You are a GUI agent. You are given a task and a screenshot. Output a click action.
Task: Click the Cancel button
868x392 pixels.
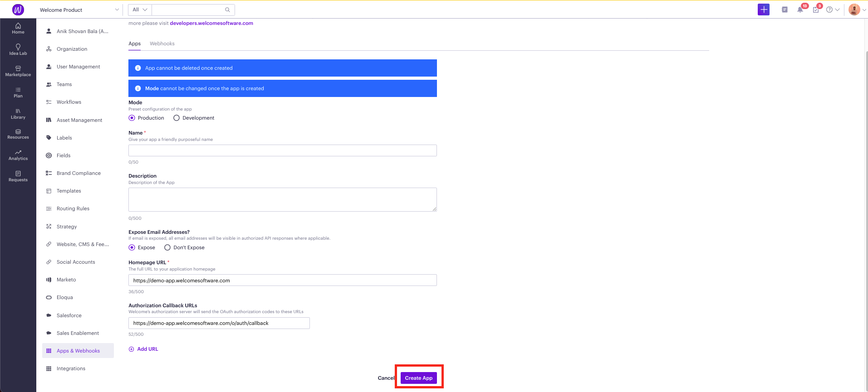(386, 378)
